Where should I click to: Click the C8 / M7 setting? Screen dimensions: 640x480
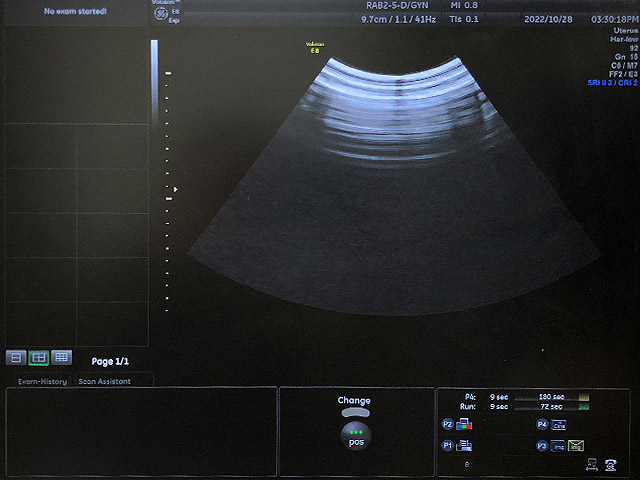click(x=624, y=65)
